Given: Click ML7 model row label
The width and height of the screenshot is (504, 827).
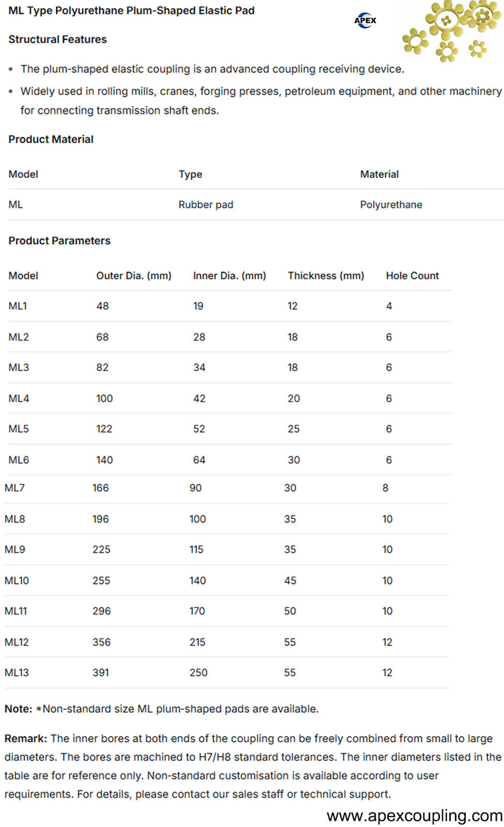Looking at the screenshot, I should [x=14, y=488].
